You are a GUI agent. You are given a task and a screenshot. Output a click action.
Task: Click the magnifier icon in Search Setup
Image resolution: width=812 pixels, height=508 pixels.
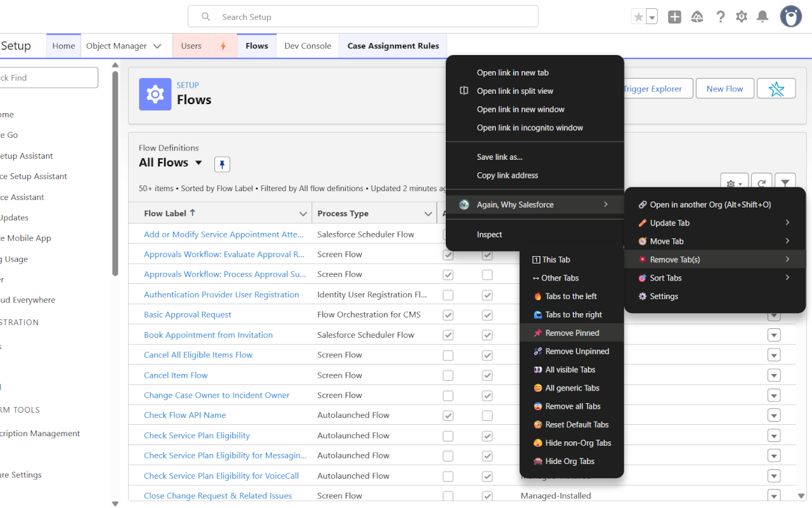tap(206, 17)
